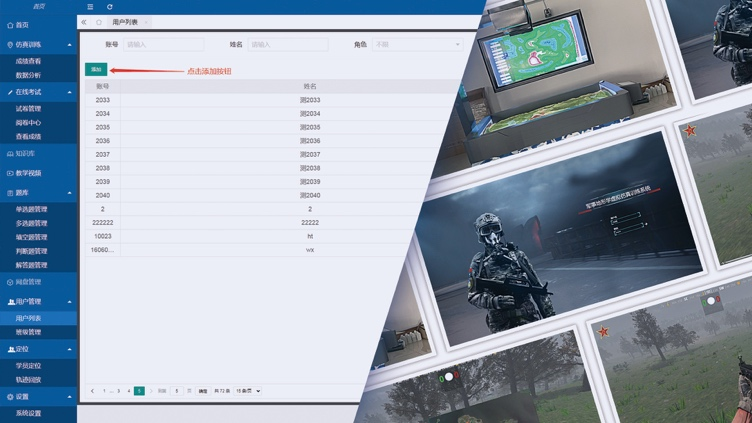Select 学员定位 in the sidebar

(28, 366)
